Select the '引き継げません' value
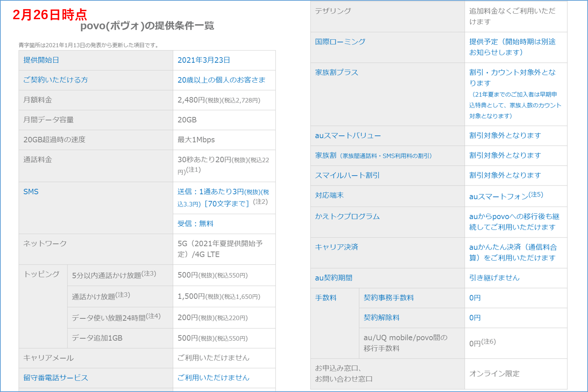588x392 pixels. click(494, 278)
